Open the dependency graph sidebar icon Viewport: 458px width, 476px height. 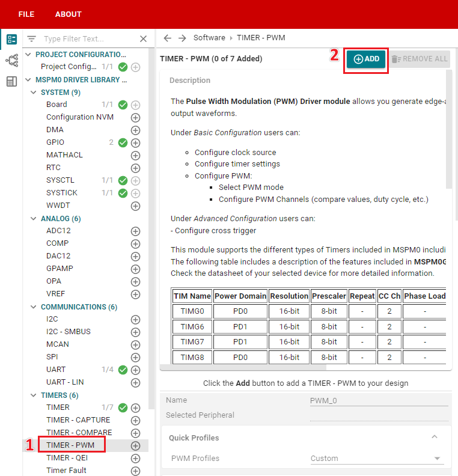[x=11, y=61]
